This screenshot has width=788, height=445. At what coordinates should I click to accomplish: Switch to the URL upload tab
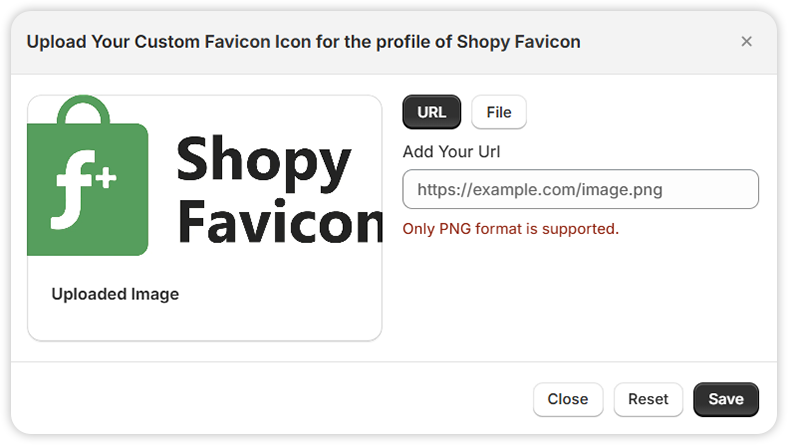coord(432,112)
